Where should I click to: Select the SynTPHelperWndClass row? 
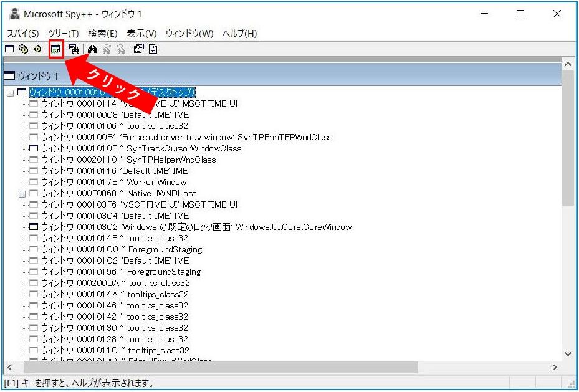coord(128,160)
